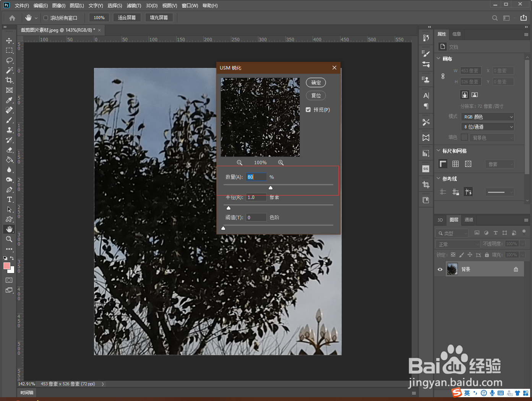The height and width of the screenshot is (401, 532).
Task: Select the Eraser tool
Action: [x=9, y=150]
